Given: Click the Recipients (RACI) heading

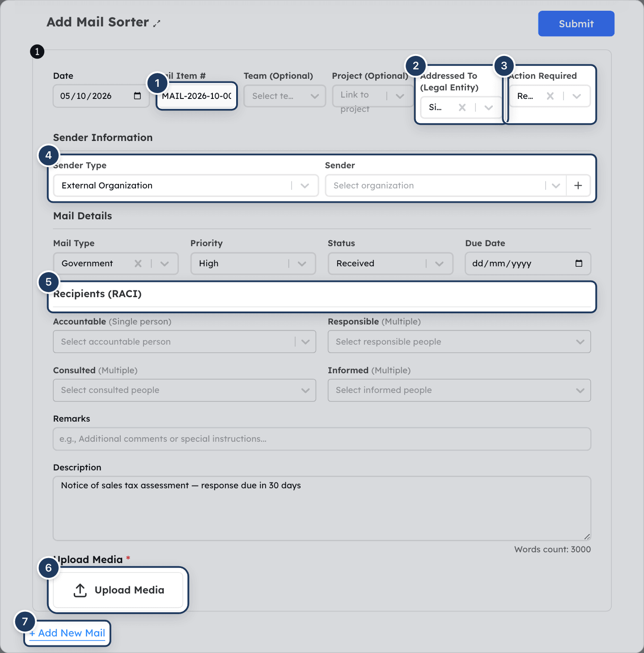Looking at the screenshot, I should [x=97, y=294].
